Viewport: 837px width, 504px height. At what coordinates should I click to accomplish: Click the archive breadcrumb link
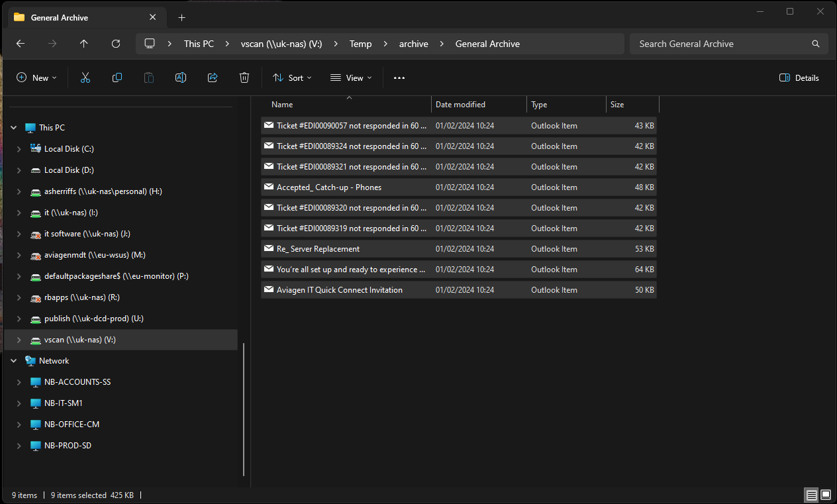tap(413, 44)
